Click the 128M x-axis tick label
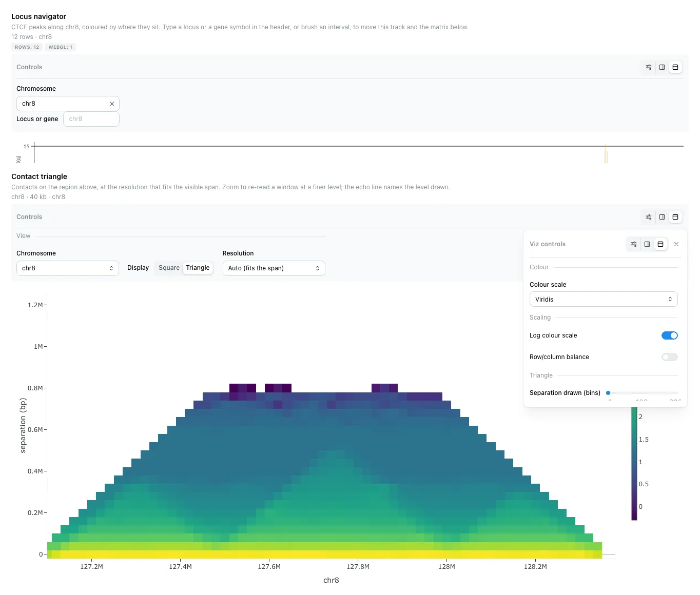This screenshot has height=595, width=700. pos(446,567)
